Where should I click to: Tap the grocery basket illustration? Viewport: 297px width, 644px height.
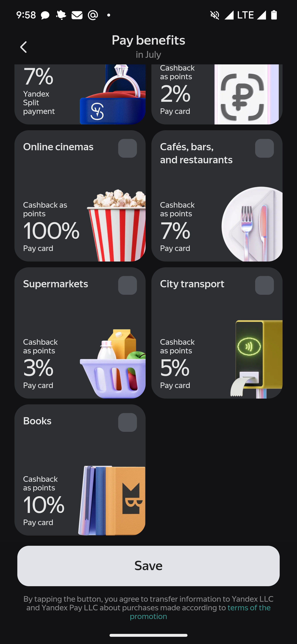[113, 363]
